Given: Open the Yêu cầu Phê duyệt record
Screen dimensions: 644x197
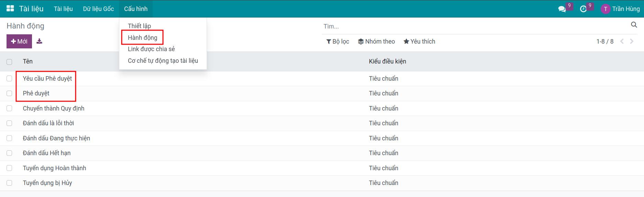Looking at the screenshot, I should click(x=47, y=79).
